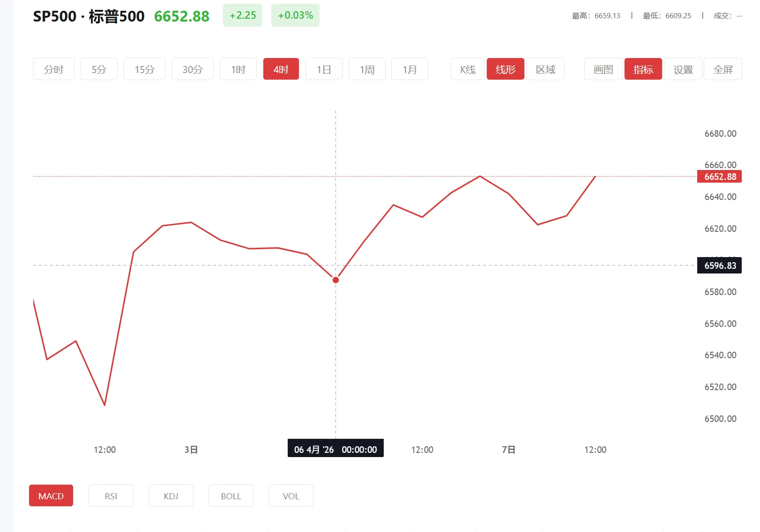
Task: Select the 30分 chart interval
Action: [192, 69]
